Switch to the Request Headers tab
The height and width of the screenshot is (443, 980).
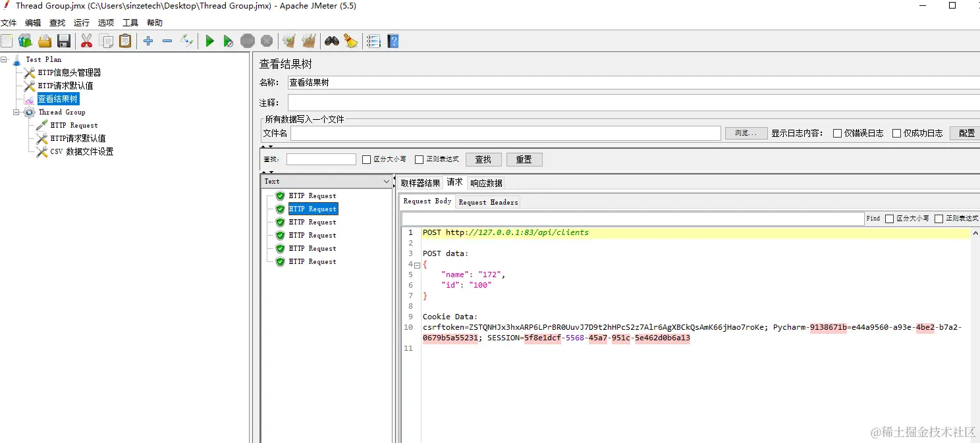click(488, 202)
